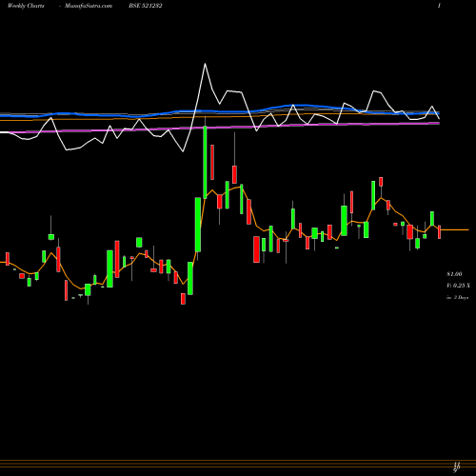Click the highest peak of the white line
The width and height of the screenshot is (476, 476).
coord(205,64)
